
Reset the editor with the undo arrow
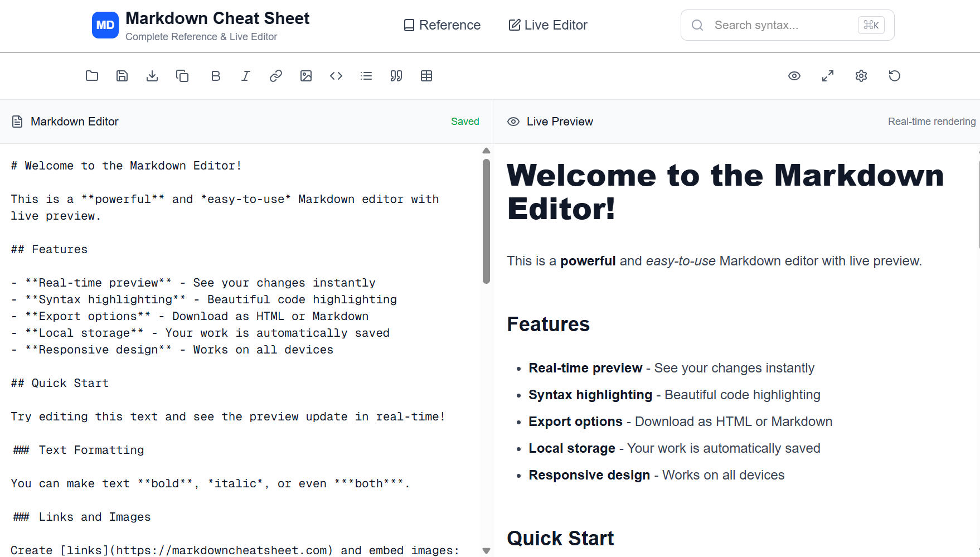[x=894, y=76]
